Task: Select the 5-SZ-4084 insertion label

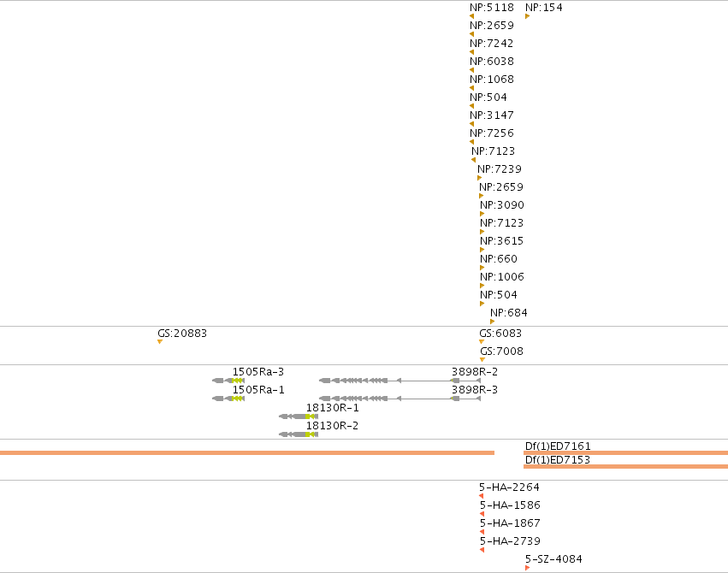Action: (553, 559)
